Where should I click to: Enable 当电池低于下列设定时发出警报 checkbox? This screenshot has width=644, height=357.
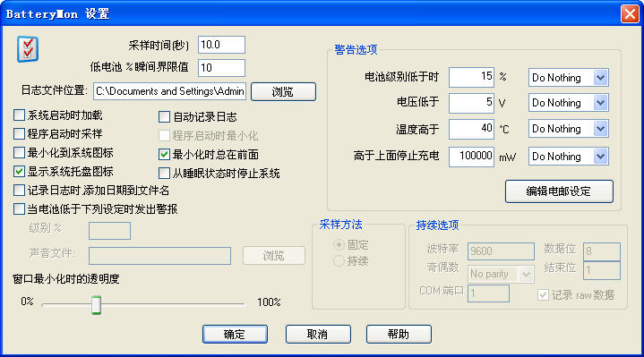(20, 209)
